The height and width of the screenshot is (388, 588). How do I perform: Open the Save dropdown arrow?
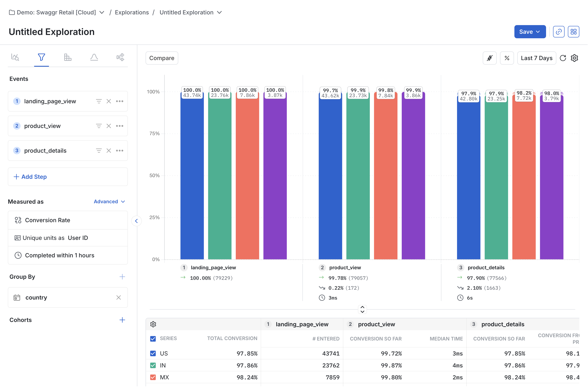(x=538, y=32)
